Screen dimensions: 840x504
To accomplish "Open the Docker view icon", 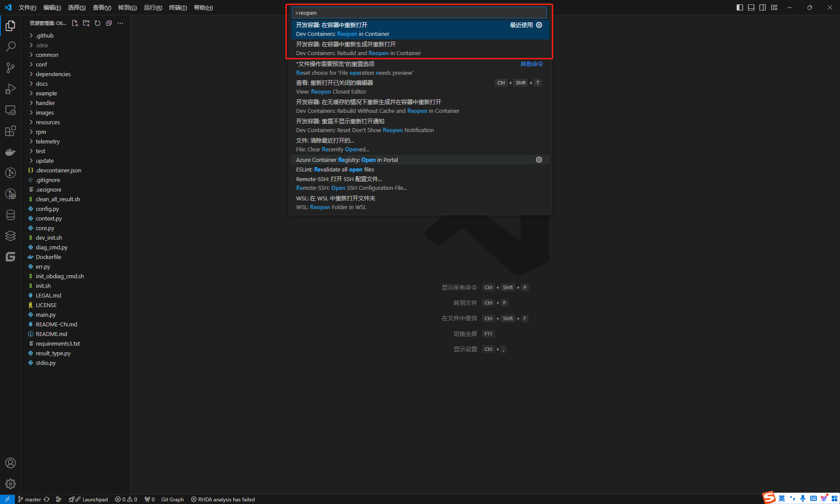I will point(10,152).
